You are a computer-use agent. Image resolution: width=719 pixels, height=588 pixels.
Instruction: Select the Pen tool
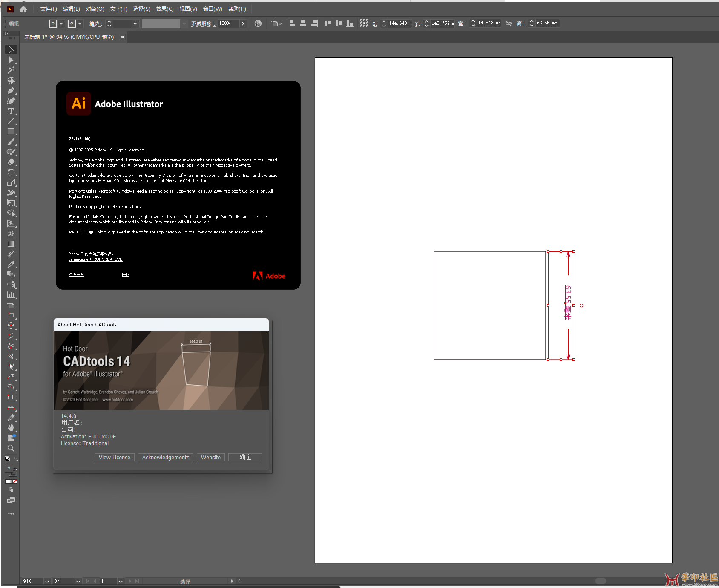click(x=11, y=91)
